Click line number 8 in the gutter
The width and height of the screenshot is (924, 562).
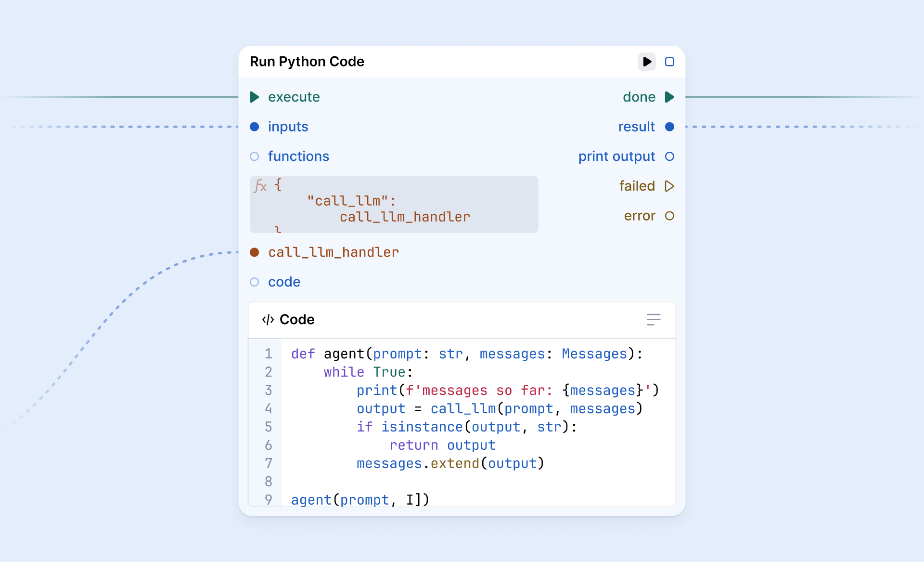pos(269,482)
